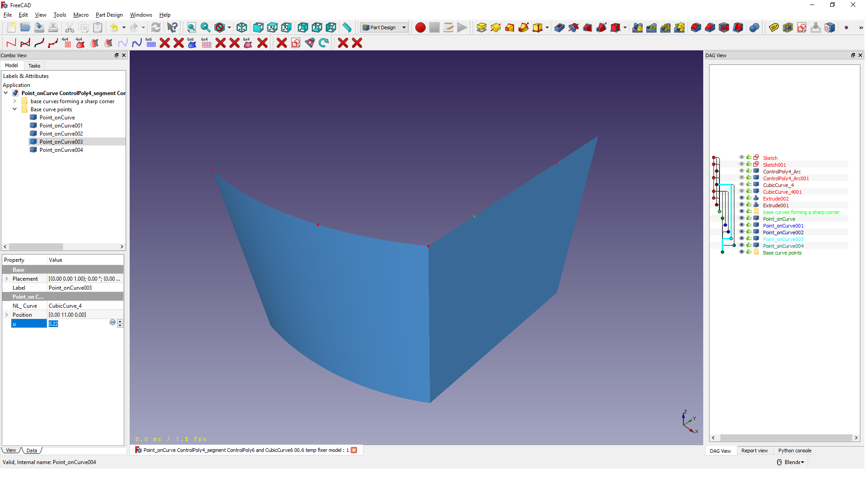Open the Macro menu
868x492 pixels.
click(x=81, y=15)
